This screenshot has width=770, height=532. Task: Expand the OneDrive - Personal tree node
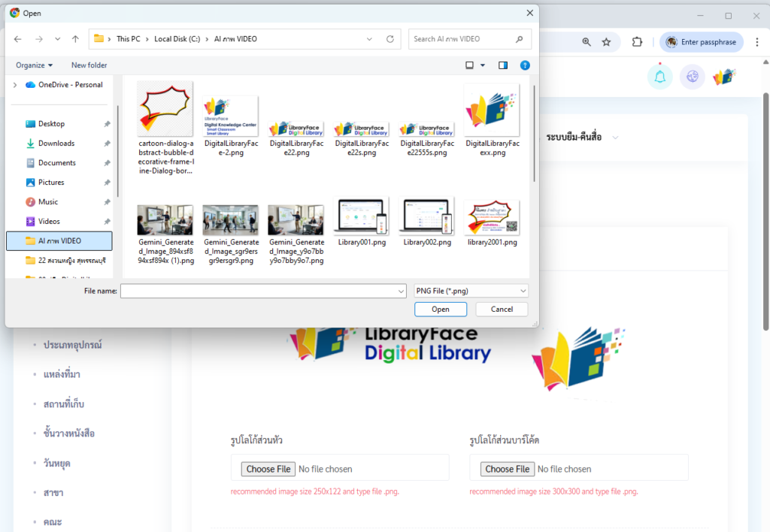[x=15, y=85]
